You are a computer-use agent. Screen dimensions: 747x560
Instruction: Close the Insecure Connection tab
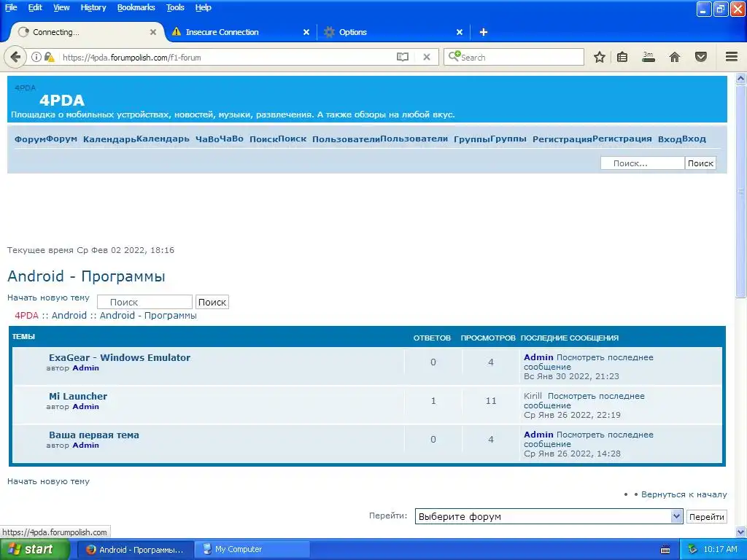click(306, 32)
